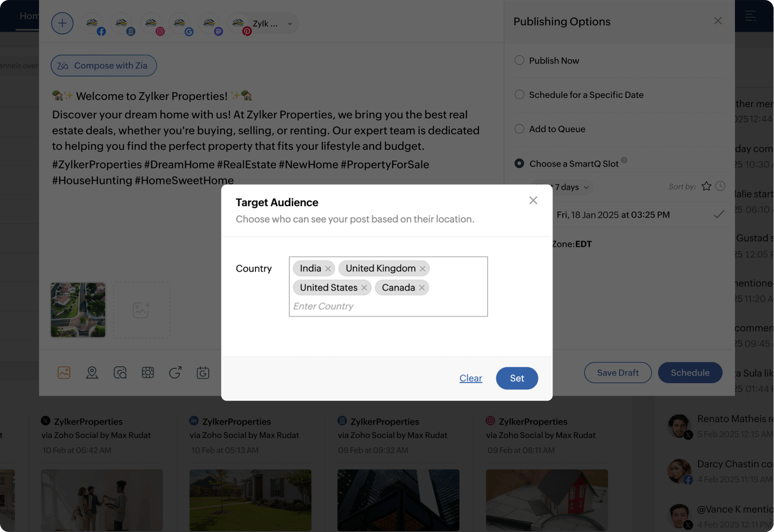774x532 pixels.
Task: Select the Add to Queue option
Action: click(x=519, y=129)
